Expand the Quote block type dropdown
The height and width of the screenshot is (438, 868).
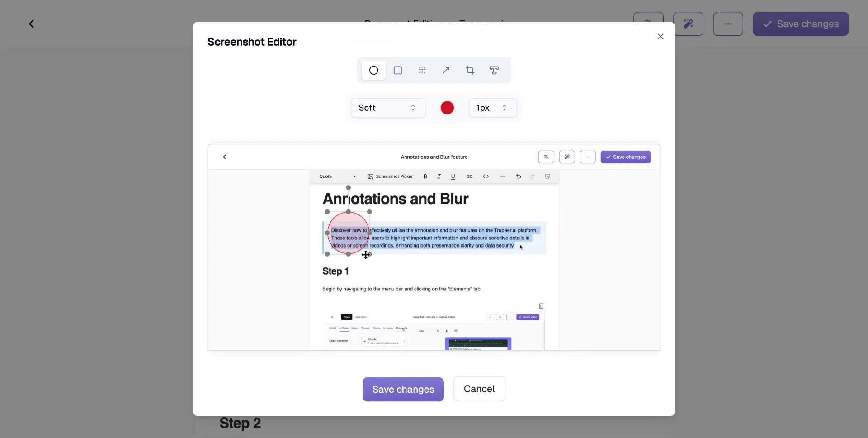[x=337, y=176]
